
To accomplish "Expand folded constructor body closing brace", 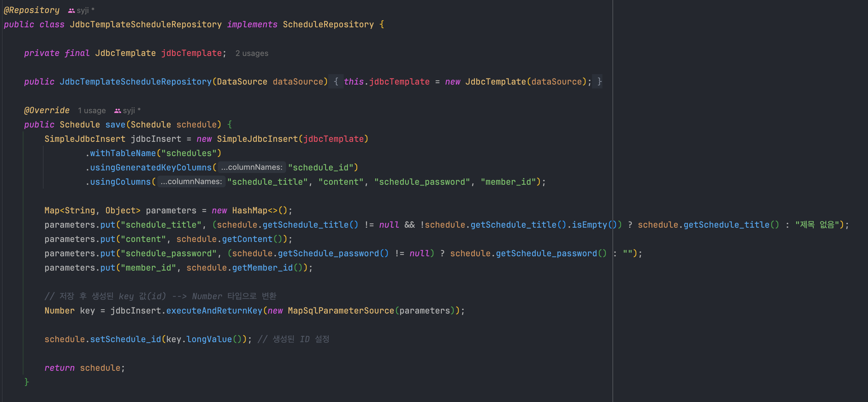I will (x=598, y=82).
